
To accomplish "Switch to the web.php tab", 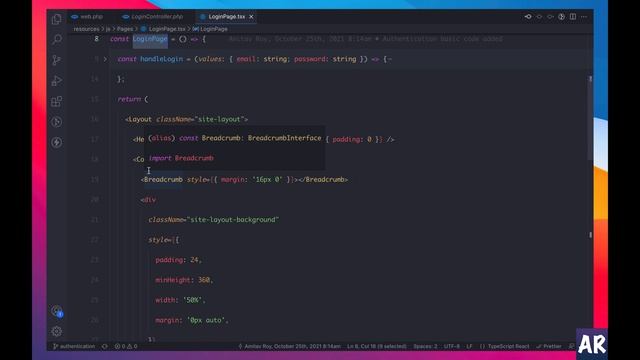I will (x=87, y=17).
